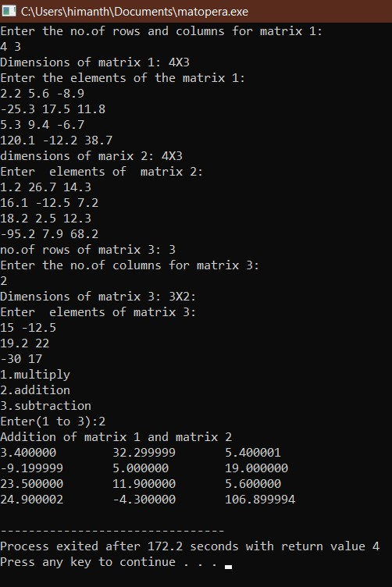Click the '1.multiply' menu option text
The image size is (392, 587).
click(35, 375)
